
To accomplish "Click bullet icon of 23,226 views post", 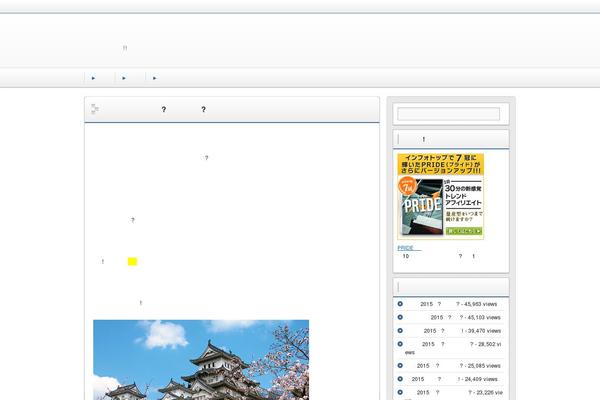I will [400, 392].
